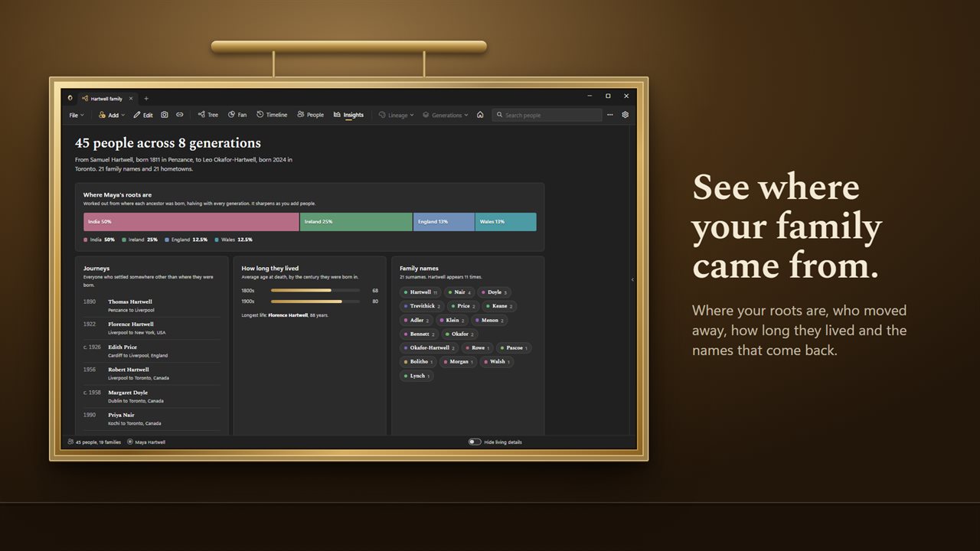Click the Edit pencil button

tap(143, 115)
